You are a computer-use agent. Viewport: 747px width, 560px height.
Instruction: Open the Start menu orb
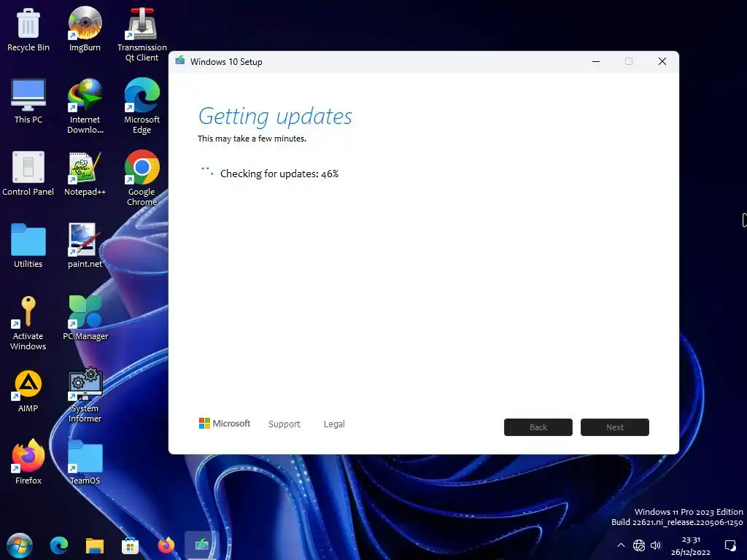[20, 545]
